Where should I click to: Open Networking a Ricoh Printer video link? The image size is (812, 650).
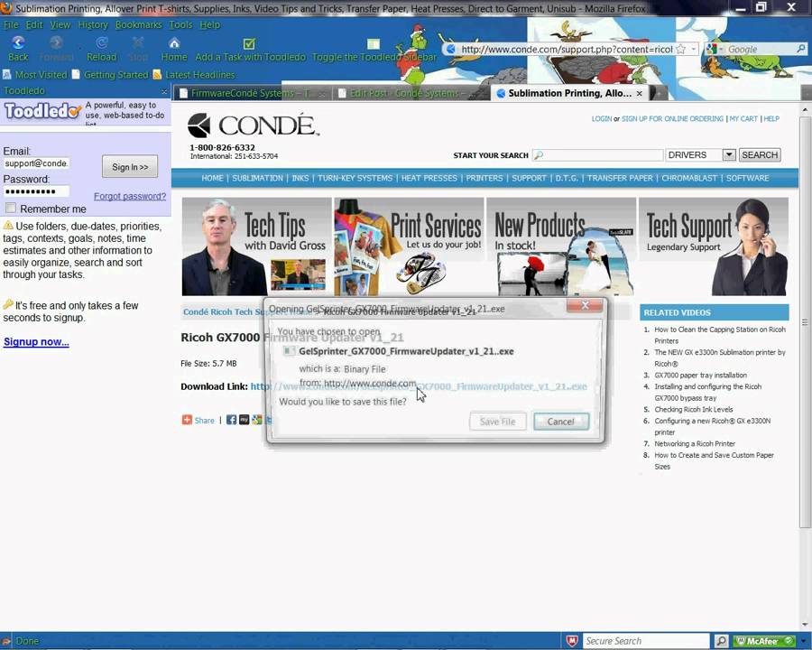pos(695,443)
